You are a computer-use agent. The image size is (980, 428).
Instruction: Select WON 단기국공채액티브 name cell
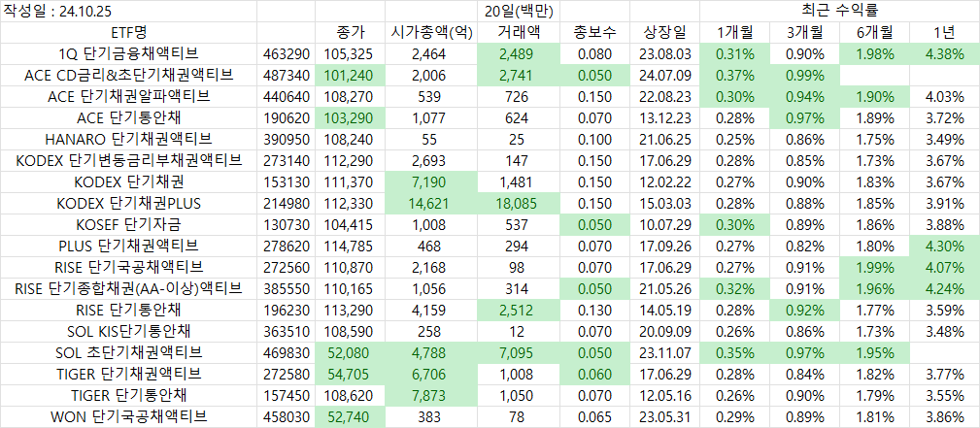tap(128, 416)
